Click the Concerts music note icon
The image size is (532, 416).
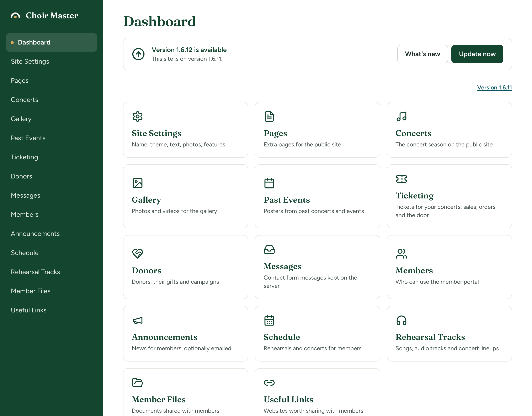tap(401, 116)
